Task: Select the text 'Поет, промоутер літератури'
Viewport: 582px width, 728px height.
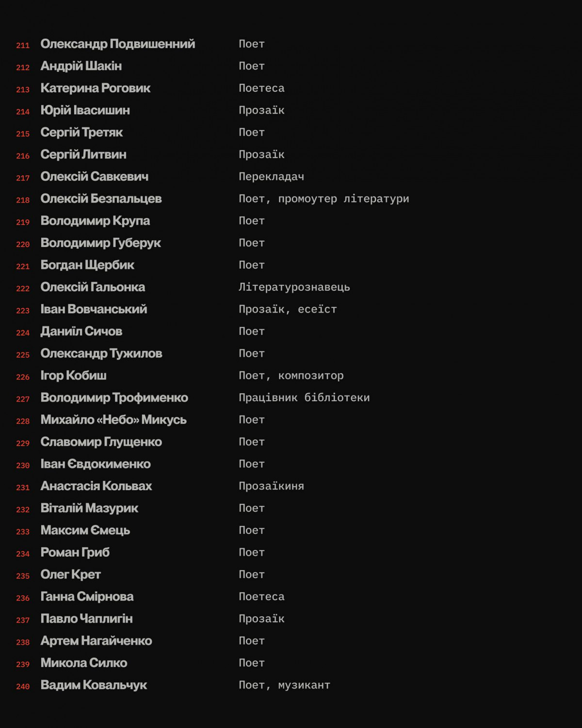Action: coord(323,199)
